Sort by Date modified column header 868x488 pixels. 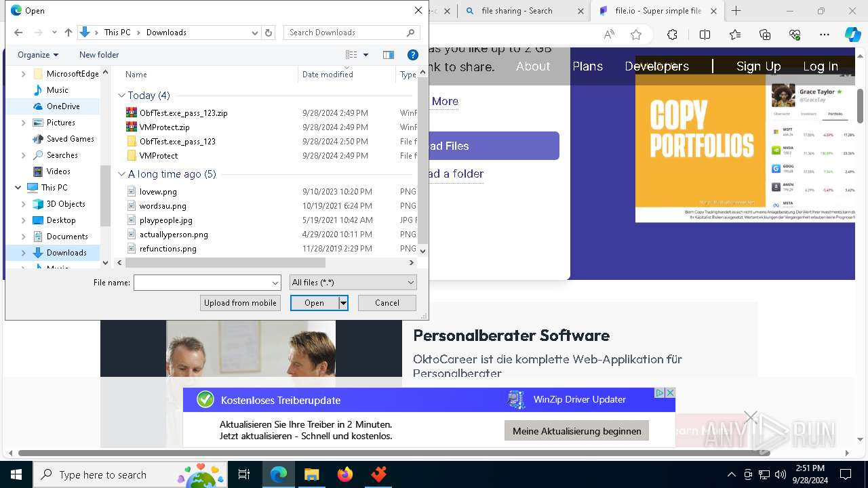(x=347, y=75)
